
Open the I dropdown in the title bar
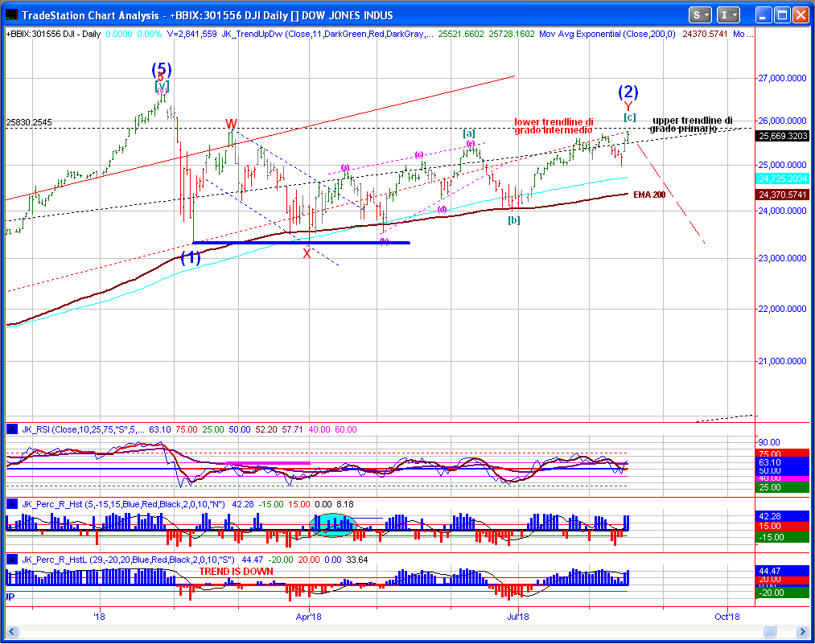(x=728, y=15)
